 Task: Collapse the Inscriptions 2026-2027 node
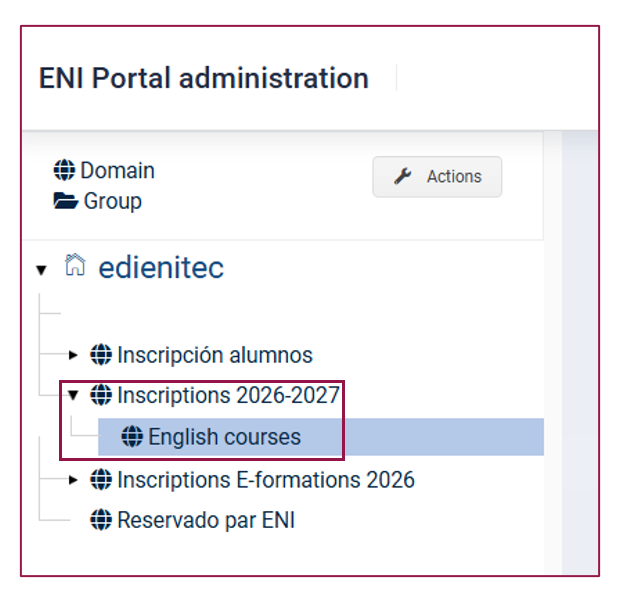tap(73, 395)
